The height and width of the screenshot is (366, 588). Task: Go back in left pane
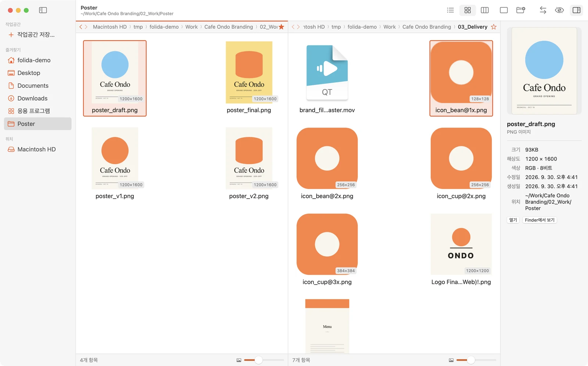pos(81,27)
